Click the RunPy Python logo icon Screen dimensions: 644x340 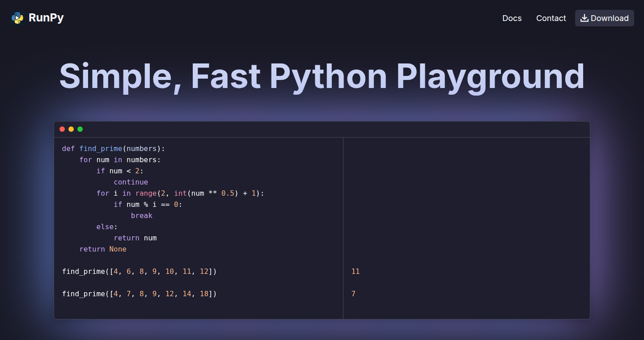coord(17,18)
